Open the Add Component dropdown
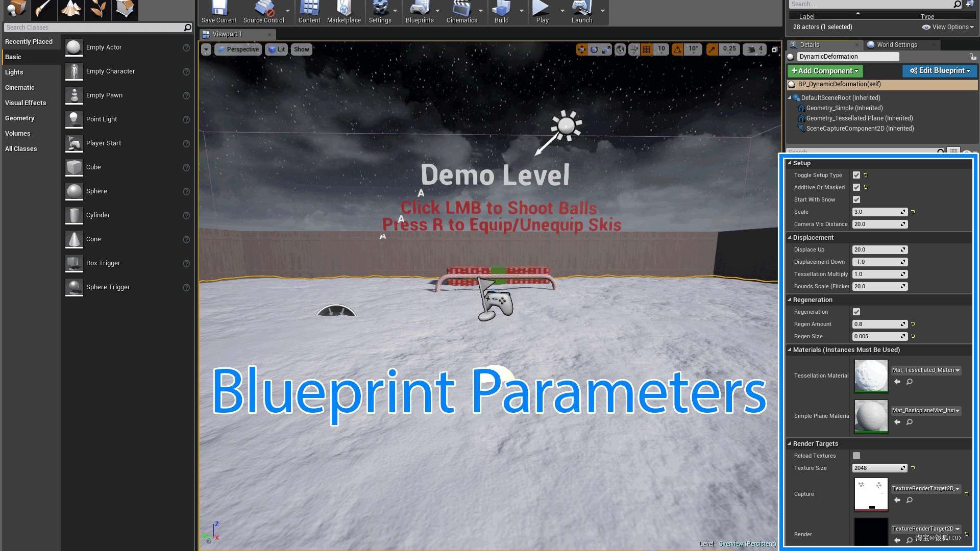Viewport: 980px width, 551px height. point(825,71)
